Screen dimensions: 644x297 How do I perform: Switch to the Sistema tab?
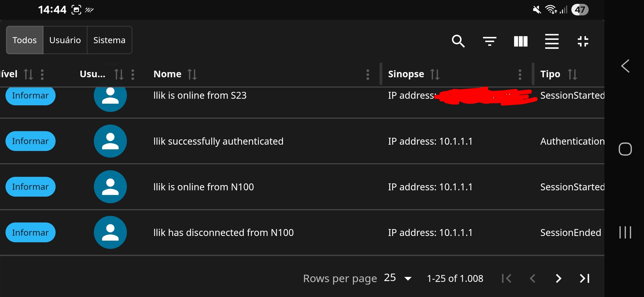click(x=109, y=40)
